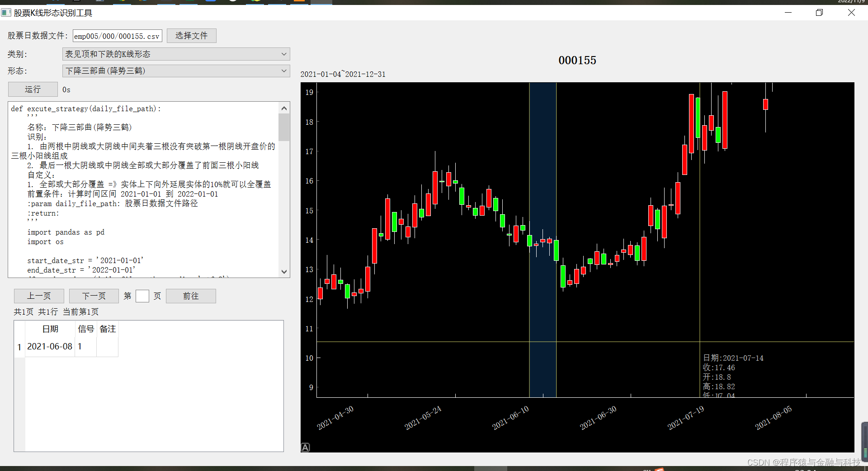868x471 pixels.
Task: Click the code area scrollbar thumb
Action: (284, 127)
